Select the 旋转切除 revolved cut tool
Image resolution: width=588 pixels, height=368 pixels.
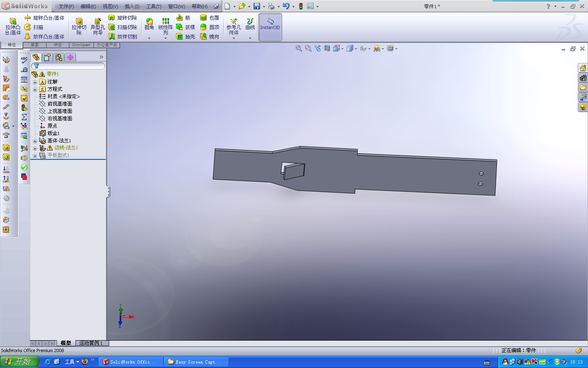pos(122,18)
